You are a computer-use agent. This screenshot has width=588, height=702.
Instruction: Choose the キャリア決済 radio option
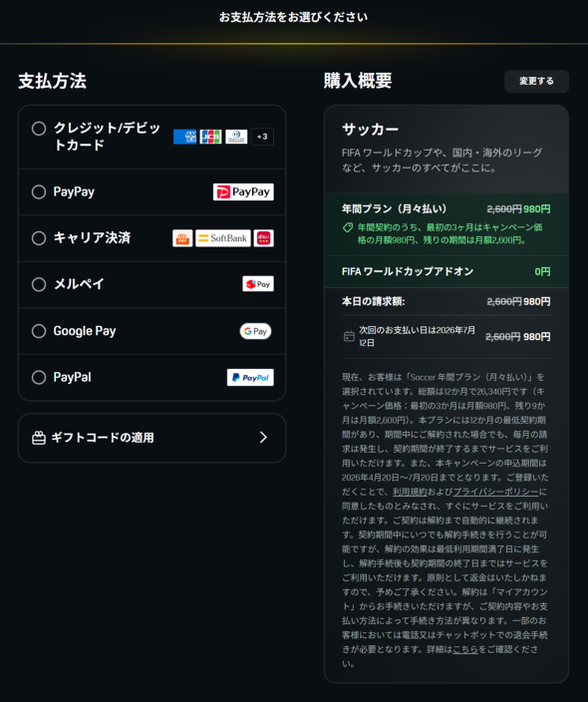[39, 238]
